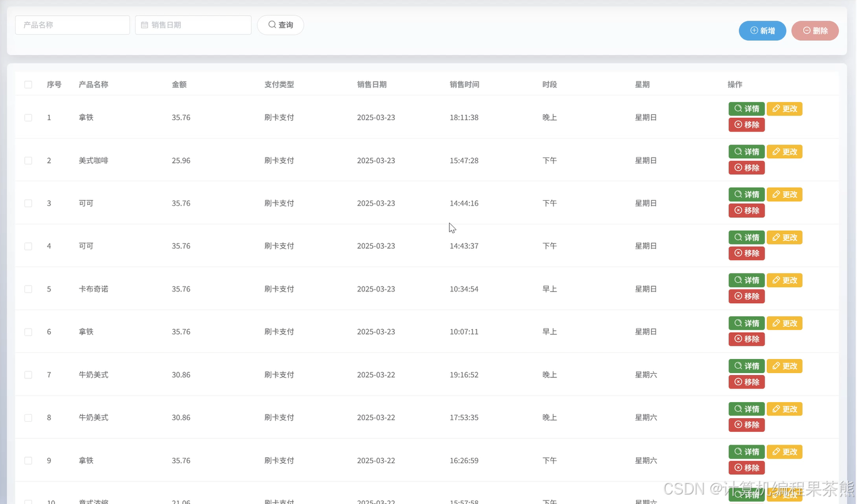Click the 销售日期 column header
The image size is (857, 504).
372,85
